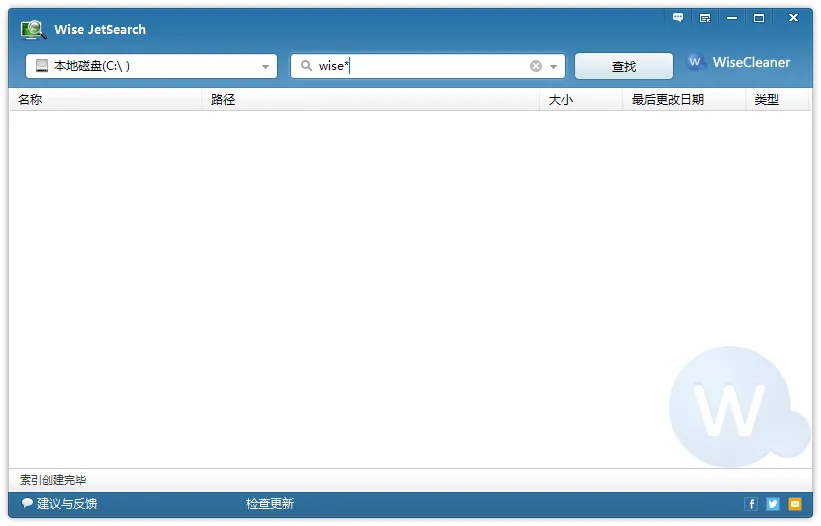Click 检查更新 to check for updates
821x526 pixels.
[270, 503]
